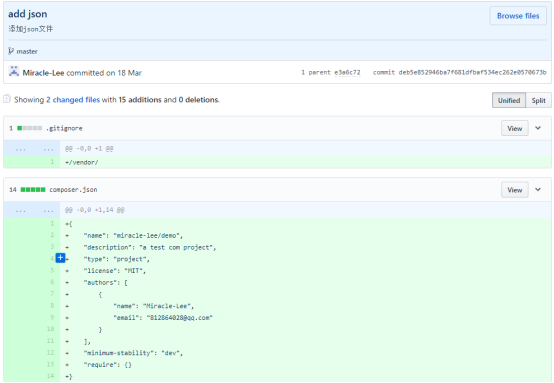The width and height of the screenshot is (554, 383).
Task: Click the 15 additions text
Action: [x=140, y=100]
